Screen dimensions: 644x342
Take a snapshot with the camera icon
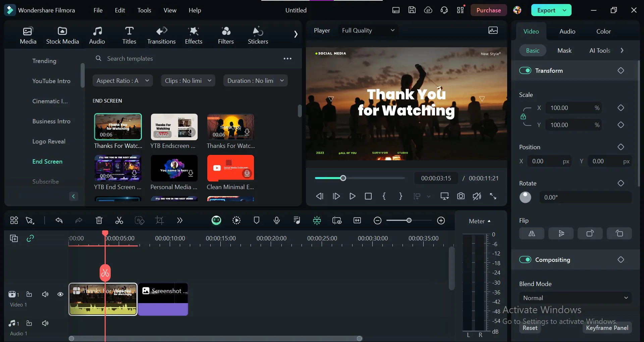click(x=461, y=196)
